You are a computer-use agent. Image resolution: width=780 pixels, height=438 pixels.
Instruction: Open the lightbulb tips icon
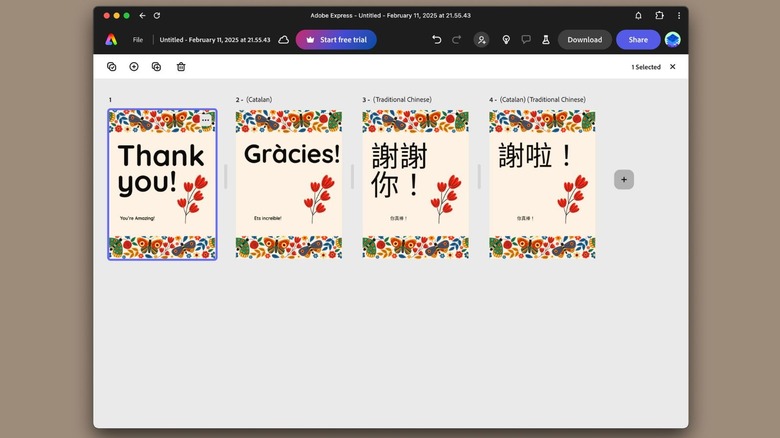tap(506, 40)
